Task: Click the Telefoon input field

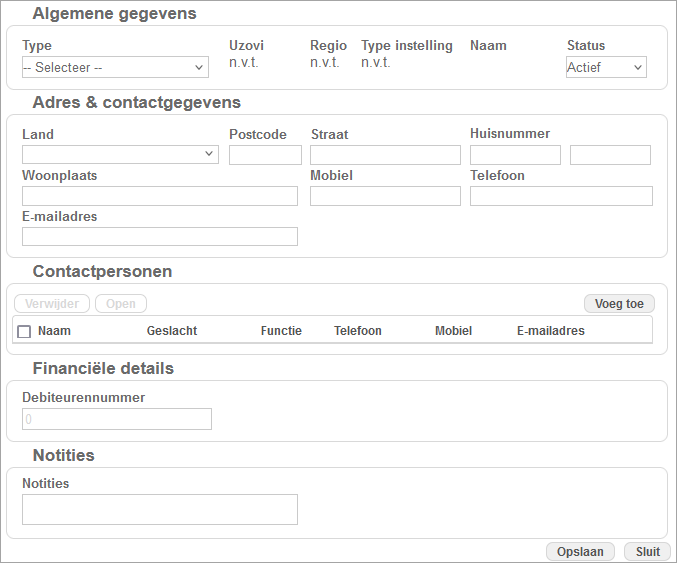Action: 561,196
